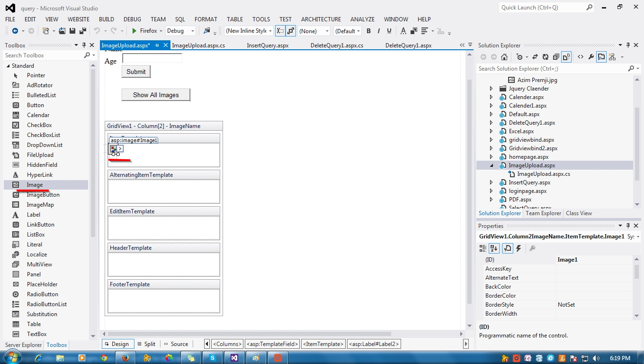
Task: Click the Events lightning bolt in Properties
Action: [519, 248]
